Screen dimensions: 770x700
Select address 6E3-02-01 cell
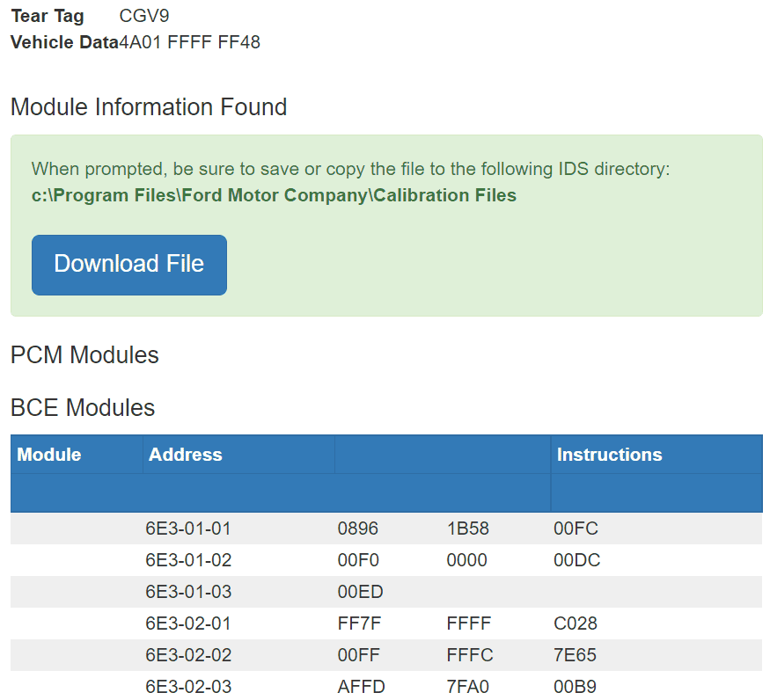coord(188,623)
